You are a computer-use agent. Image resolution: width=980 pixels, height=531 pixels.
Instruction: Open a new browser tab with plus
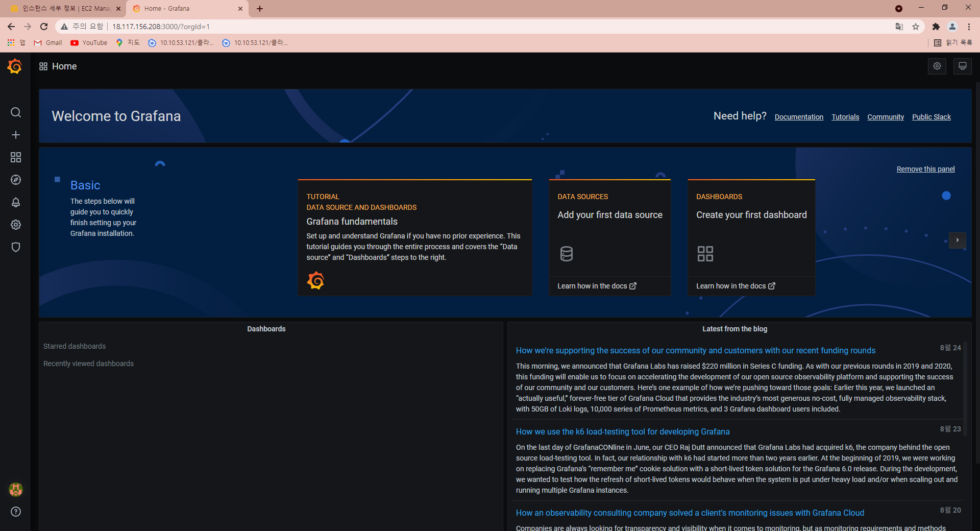pyautogui.click(x=260, y=9)
